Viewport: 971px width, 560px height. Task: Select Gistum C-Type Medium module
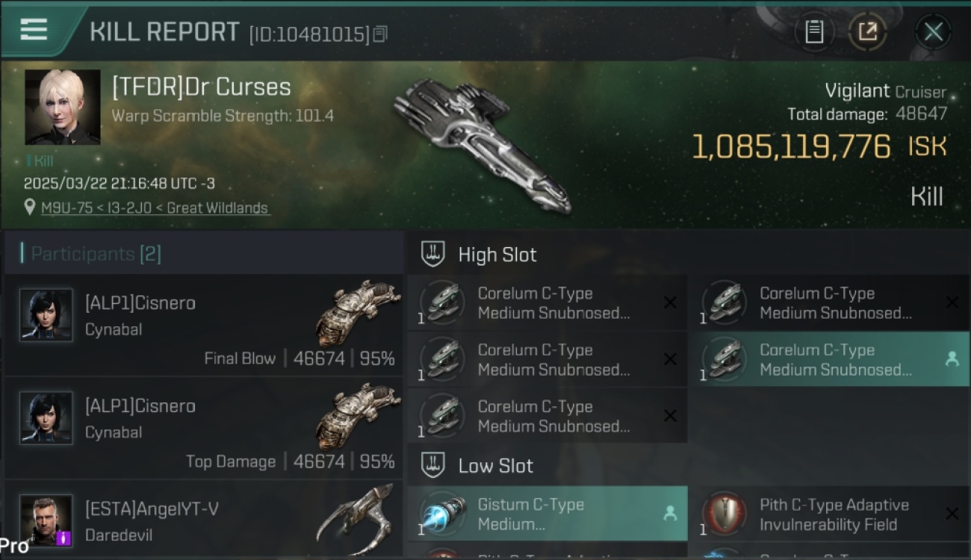[x=547, y=514]
